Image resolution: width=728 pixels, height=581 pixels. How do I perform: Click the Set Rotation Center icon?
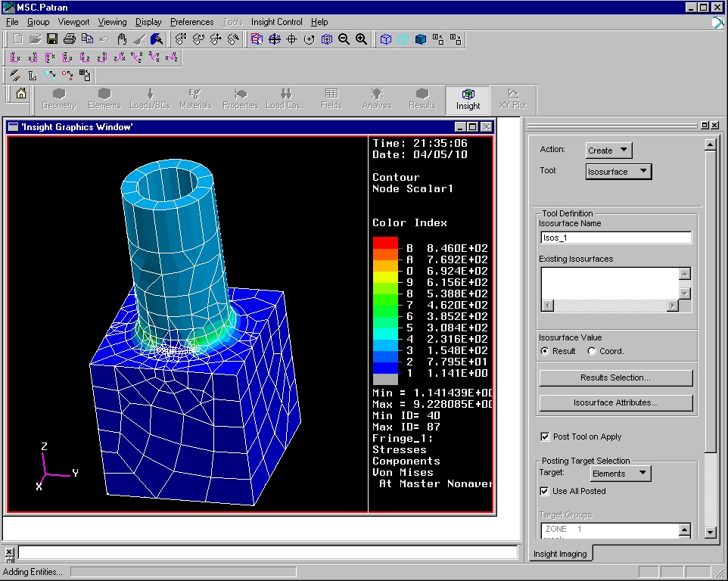coord(310,39)
